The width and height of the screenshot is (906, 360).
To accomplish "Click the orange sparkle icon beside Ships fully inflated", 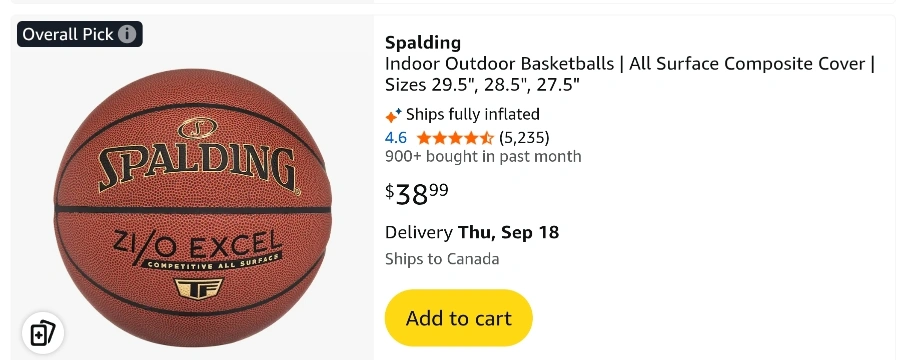I will click(x=393, y=115).
